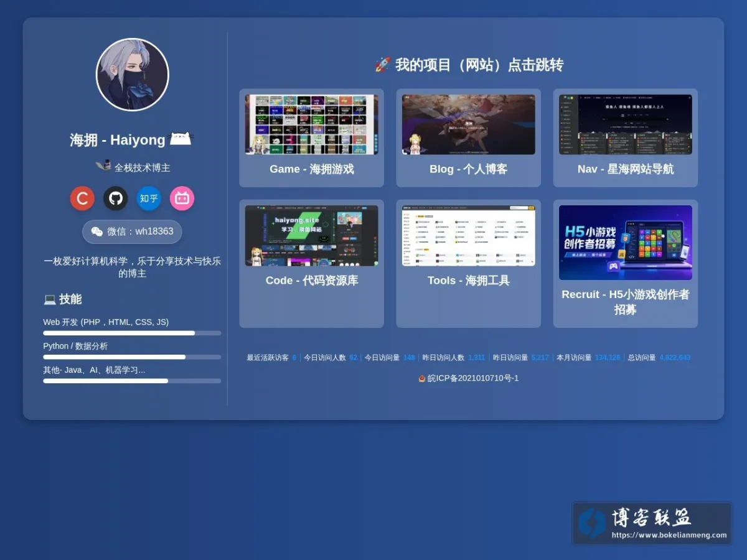The height and width of the screenshot is (560, 747).
Task: Open the blue 知乎 (Zhihu) icon
Action: click(149, 198)
